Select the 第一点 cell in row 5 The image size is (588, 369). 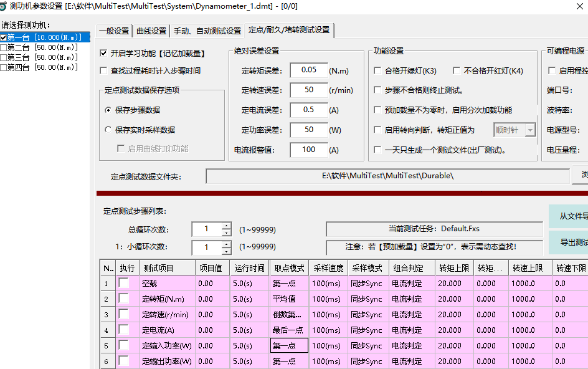[x=288, y=344]
